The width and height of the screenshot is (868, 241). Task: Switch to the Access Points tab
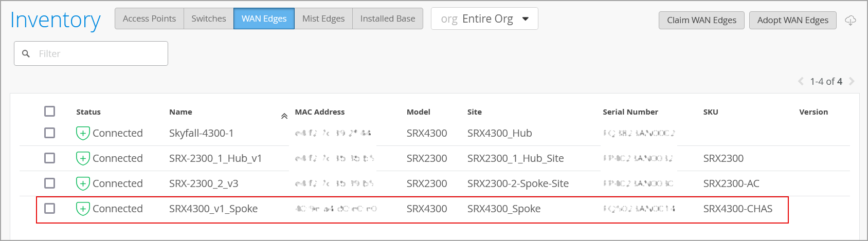[149, 19]
